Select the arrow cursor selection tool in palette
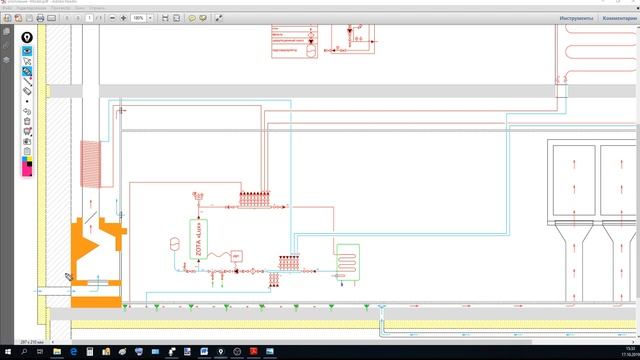640x360 pixels. coord(27,61)
